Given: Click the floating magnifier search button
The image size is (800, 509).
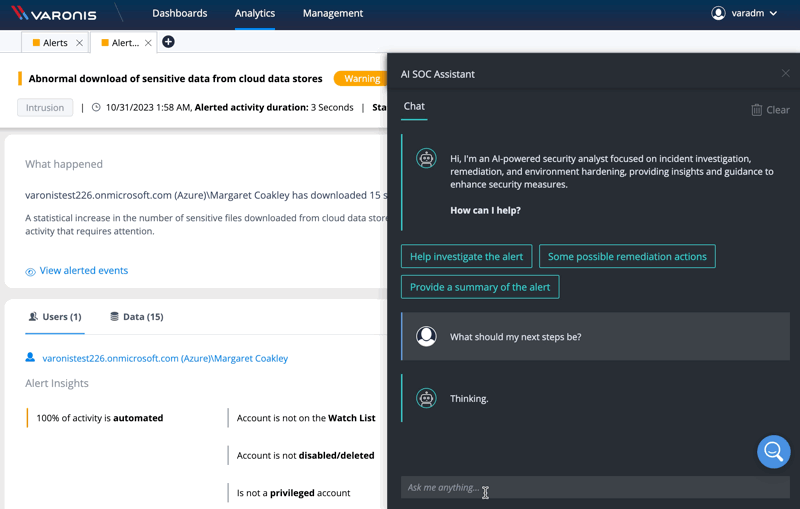Looking at the screenshot, I should (773, 452).
